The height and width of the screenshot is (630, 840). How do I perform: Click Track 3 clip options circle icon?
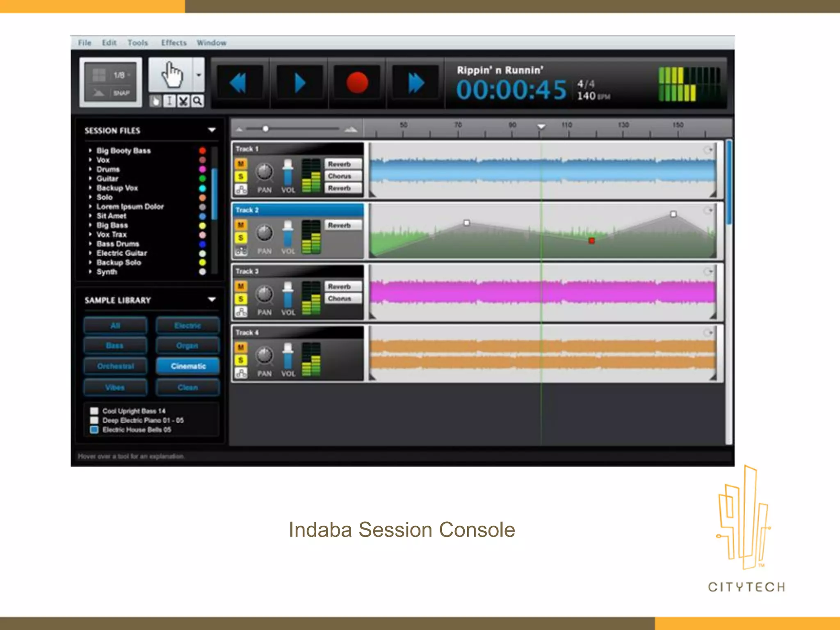[708, 272]
